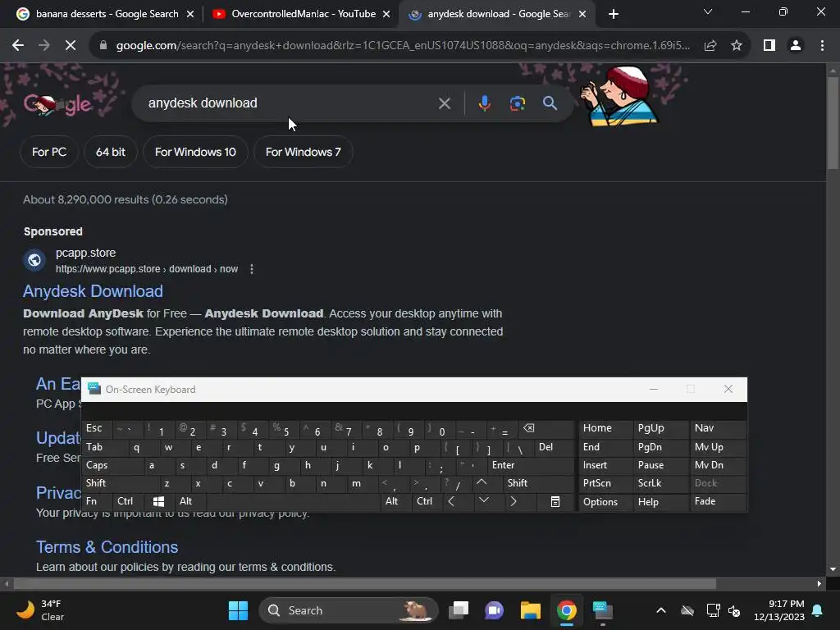
Task: Search by image with Google Lens
Action: (x=517, y=103)
